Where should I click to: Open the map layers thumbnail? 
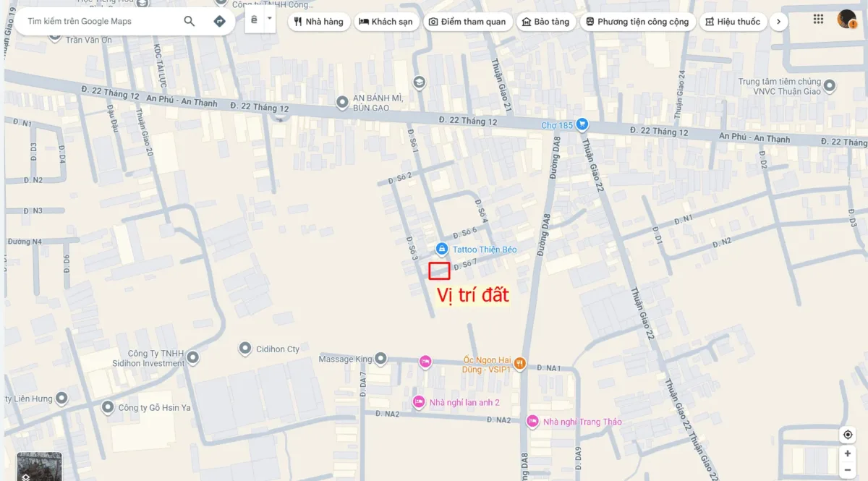pyautogui.click(x=39, y=467)
